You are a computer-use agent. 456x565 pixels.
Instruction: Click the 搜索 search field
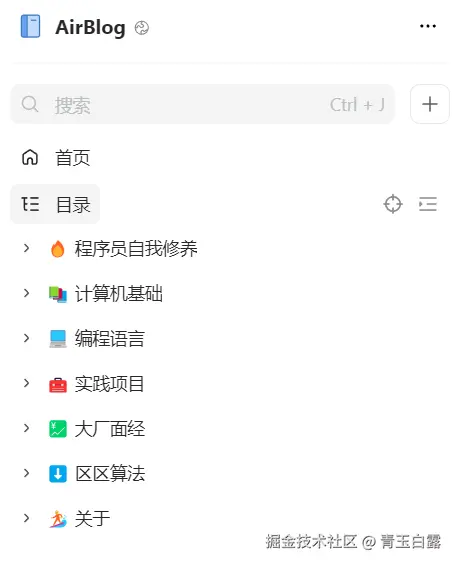tap(203, 104)
